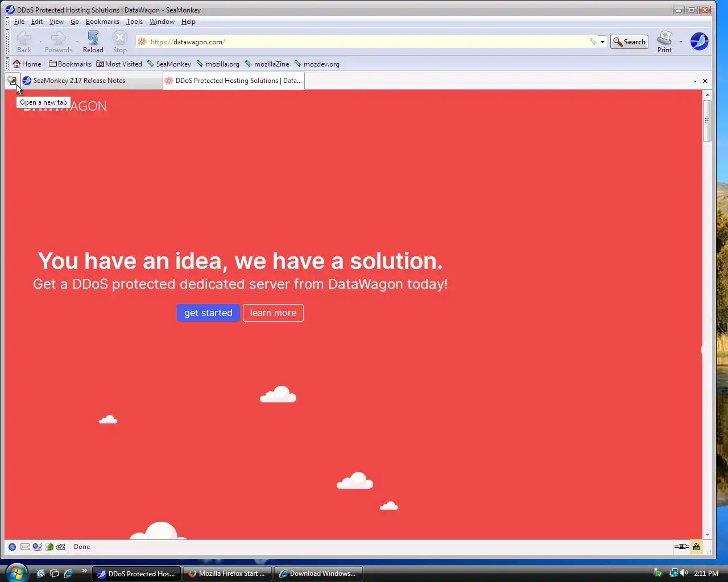This screenshot has height=582, width=728.
Task: Click the datawagon site favicon in URL bar
Action: 142,41
